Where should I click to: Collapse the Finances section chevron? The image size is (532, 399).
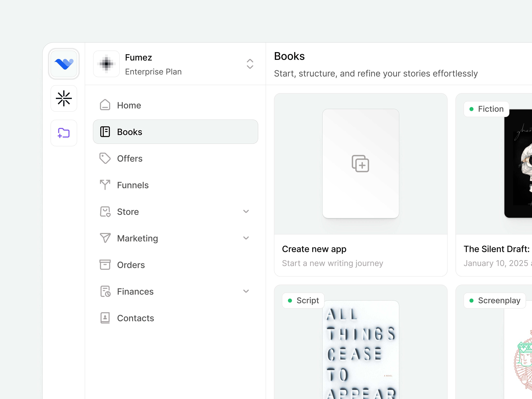pos(246,291)
